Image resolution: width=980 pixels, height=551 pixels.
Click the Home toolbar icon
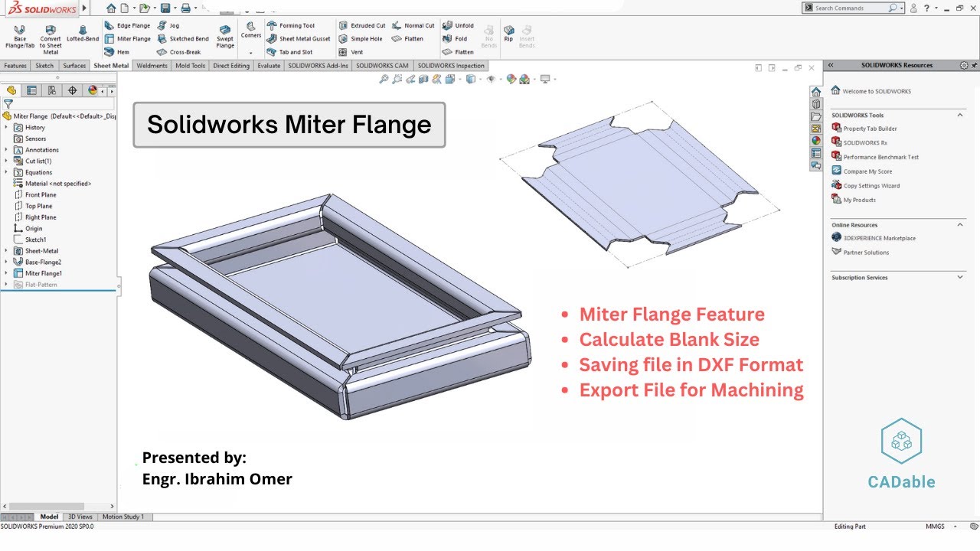111,8
